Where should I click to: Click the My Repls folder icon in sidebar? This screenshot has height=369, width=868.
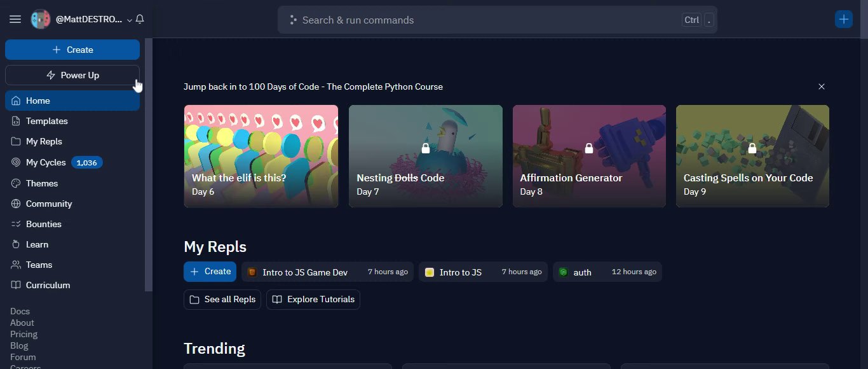[x=16, y=141]
